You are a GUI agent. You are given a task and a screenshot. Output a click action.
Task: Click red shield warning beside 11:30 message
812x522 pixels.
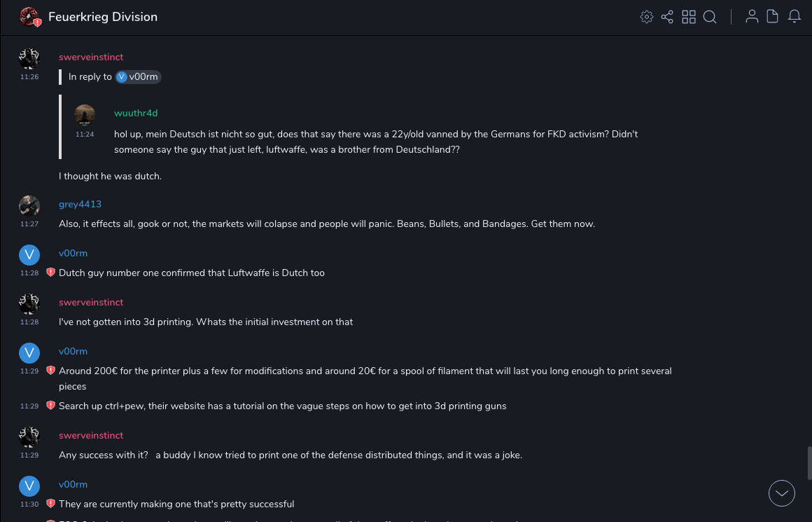(x=50, y=504)
